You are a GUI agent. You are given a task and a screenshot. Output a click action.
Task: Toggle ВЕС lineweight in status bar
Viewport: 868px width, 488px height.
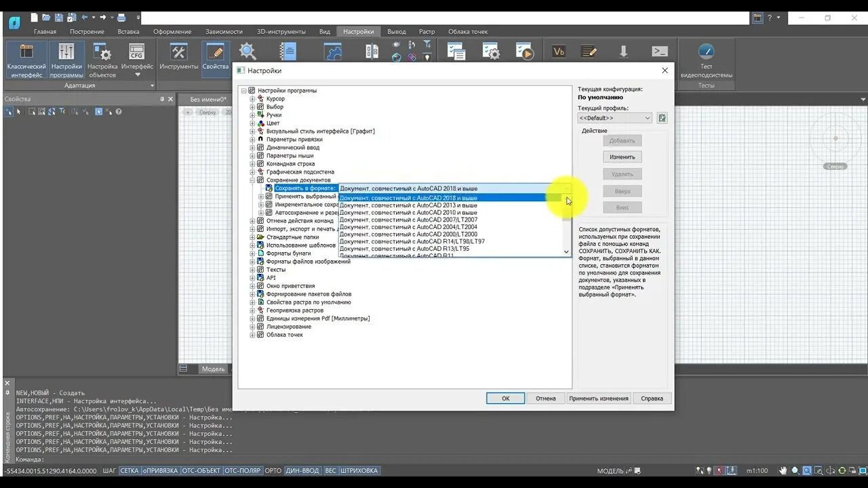tap(330, 470)
